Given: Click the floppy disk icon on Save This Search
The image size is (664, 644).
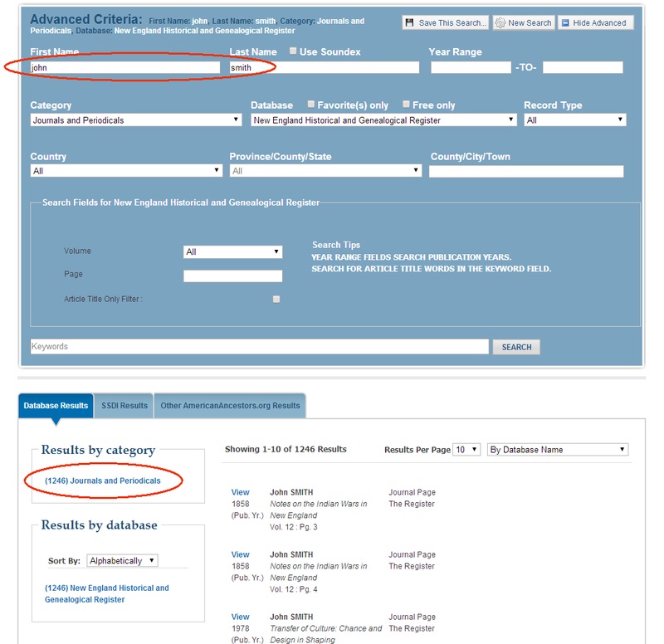Looking at the screenshot, I should (409, 23).
